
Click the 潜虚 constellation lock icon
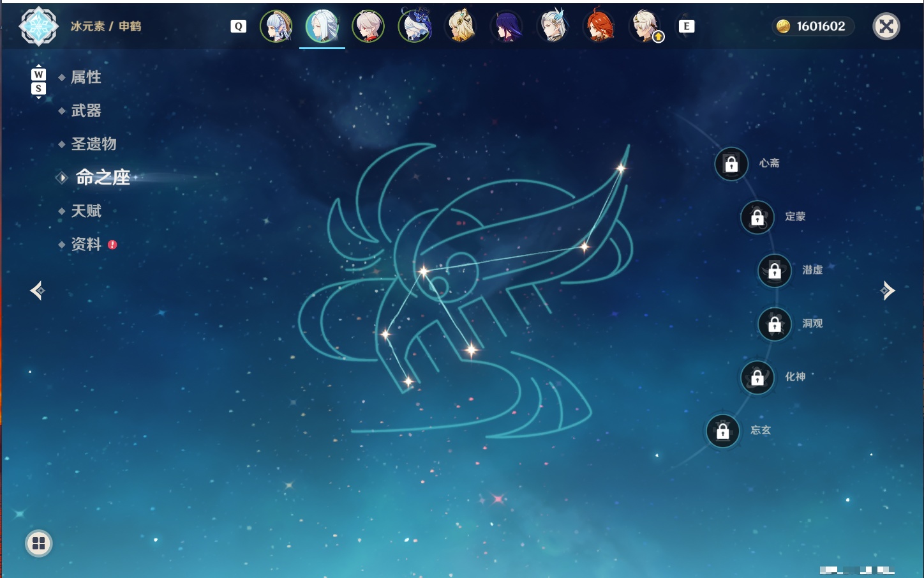[x=775, y=271]
